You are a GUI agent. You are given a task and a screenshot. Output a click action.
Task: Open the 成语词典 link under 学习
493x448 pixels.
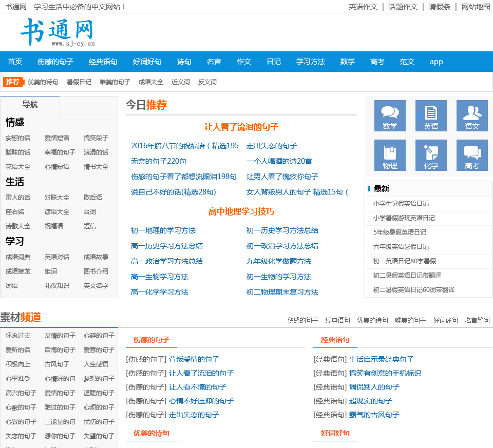click(x=18, y=257)
